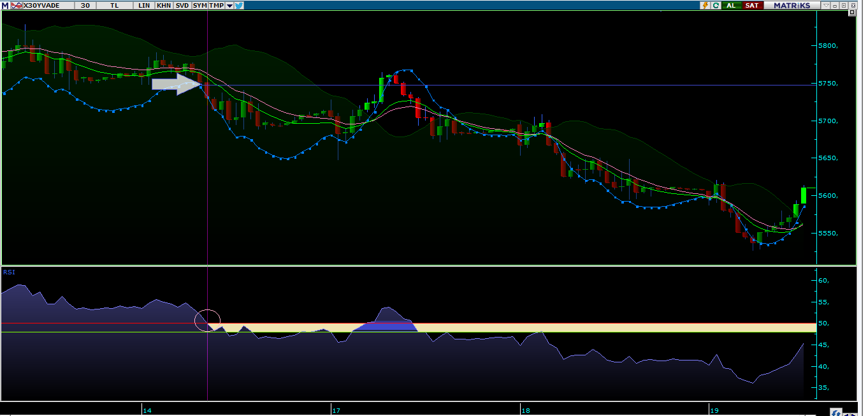Change the 30 period setting
Viewport: 868px width, 416px height.
85,5
